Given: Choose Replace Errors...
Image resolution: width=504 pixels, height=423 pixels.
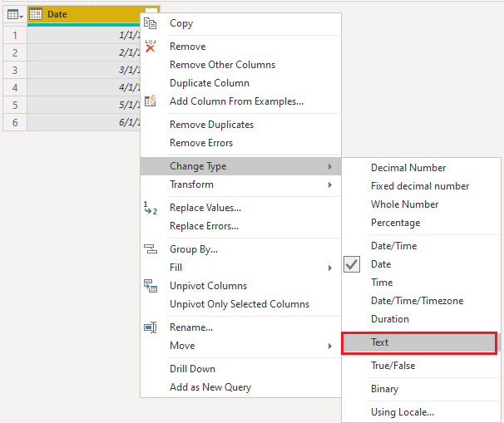Looking at the screenshot, I should [x=240, y=226].
